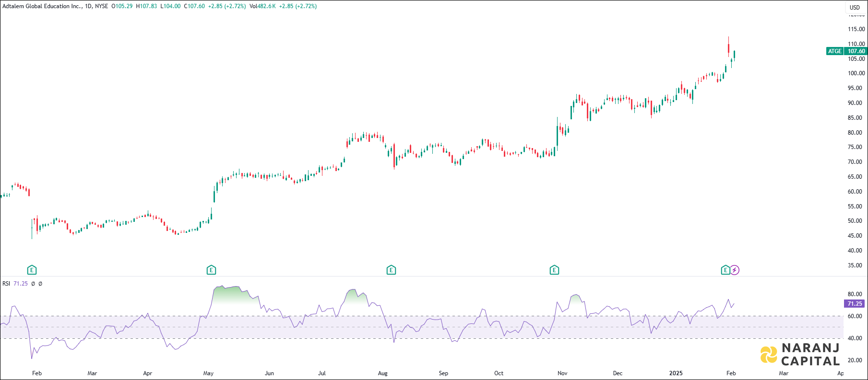Click the purple 71.25 RSI value tag on the axis

tap(855, 304)
